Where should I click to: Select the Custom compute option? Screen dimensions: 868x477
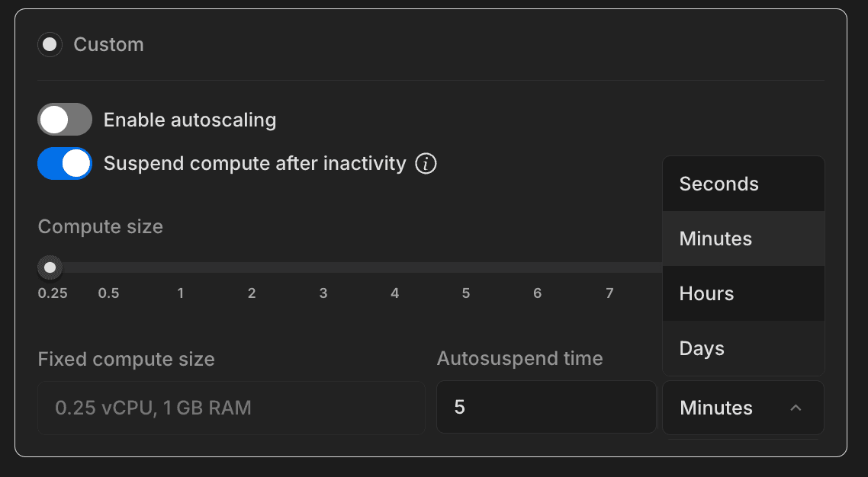pos(50,44)
